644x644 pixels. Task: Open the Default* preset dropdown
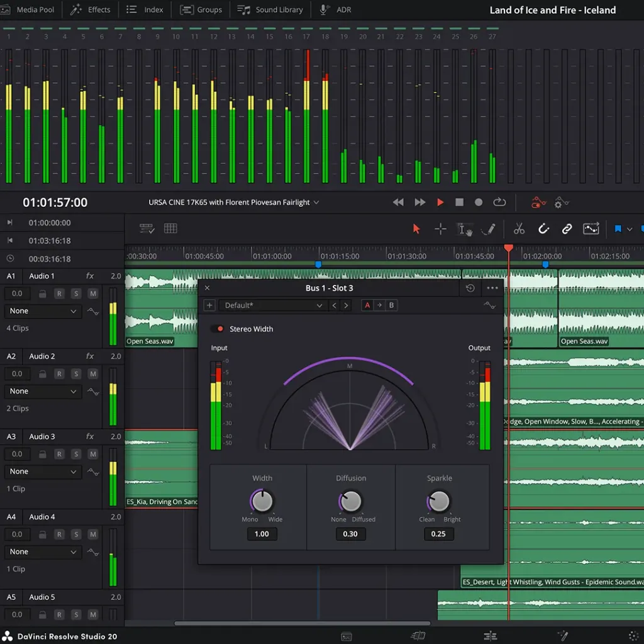pos(273,305)
